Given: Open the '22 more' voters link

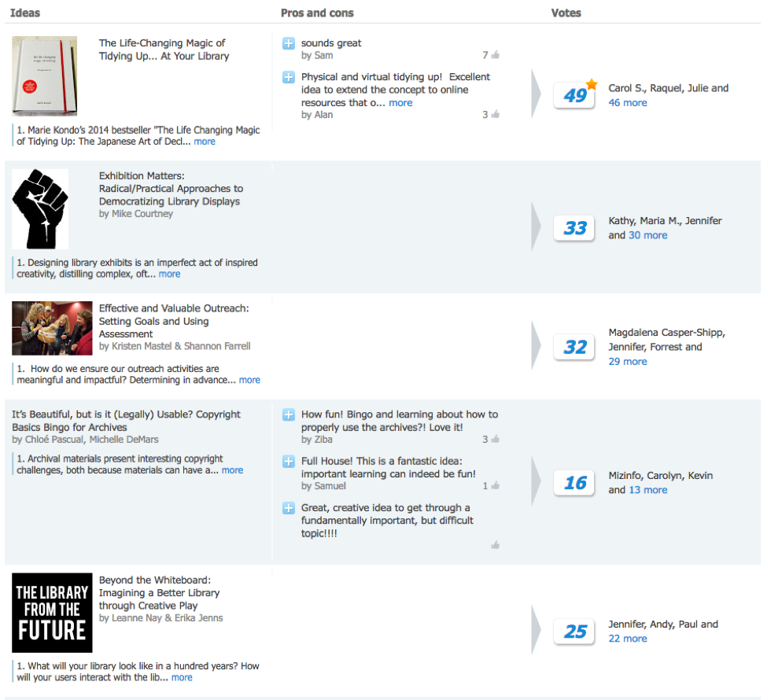Looking at the screenshot, I should [628, 639].
